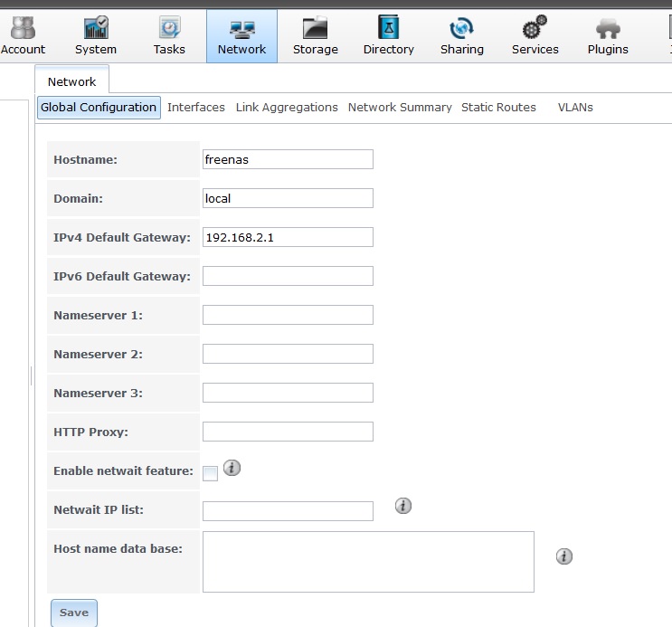This screenshot has height=627, width=672.
Task: Select the Network panel tab
Action: [72, 80]
